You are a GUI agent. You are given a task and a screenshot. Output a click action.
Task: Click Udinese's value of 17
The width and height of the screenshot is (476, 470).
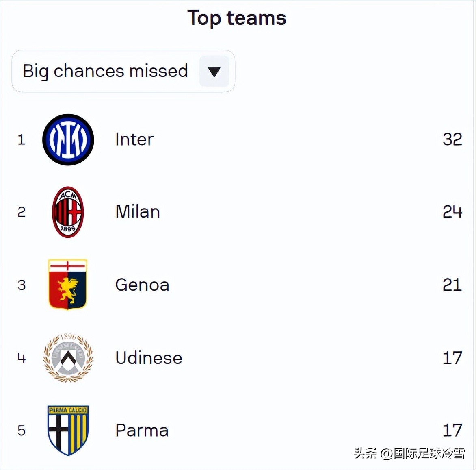(452, 358)
